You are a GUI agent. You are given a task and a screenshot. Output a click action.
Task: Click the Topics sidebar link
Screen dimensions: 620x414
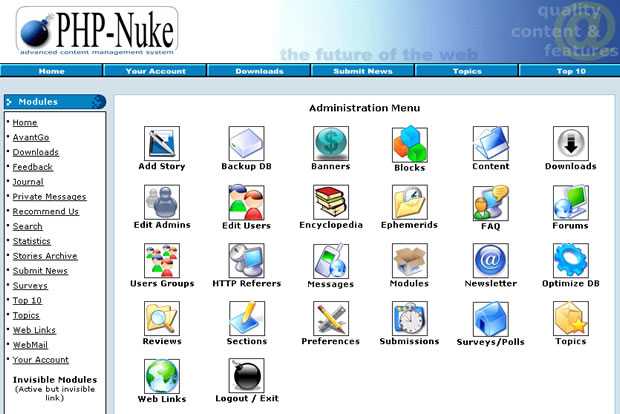[x=26, y=315]
